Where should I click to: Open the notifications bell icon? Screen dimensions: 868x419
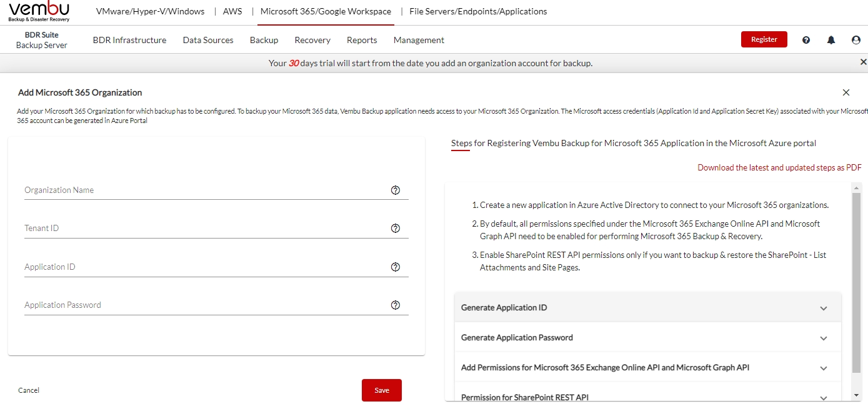pos(831,39)
